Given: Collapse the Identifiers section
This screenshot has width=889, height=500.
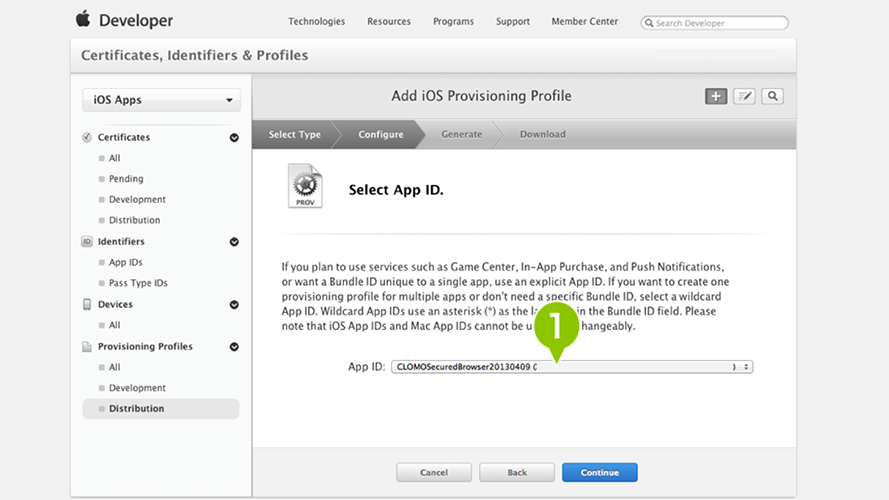Looking at the screenshot, I should point(234,242).
